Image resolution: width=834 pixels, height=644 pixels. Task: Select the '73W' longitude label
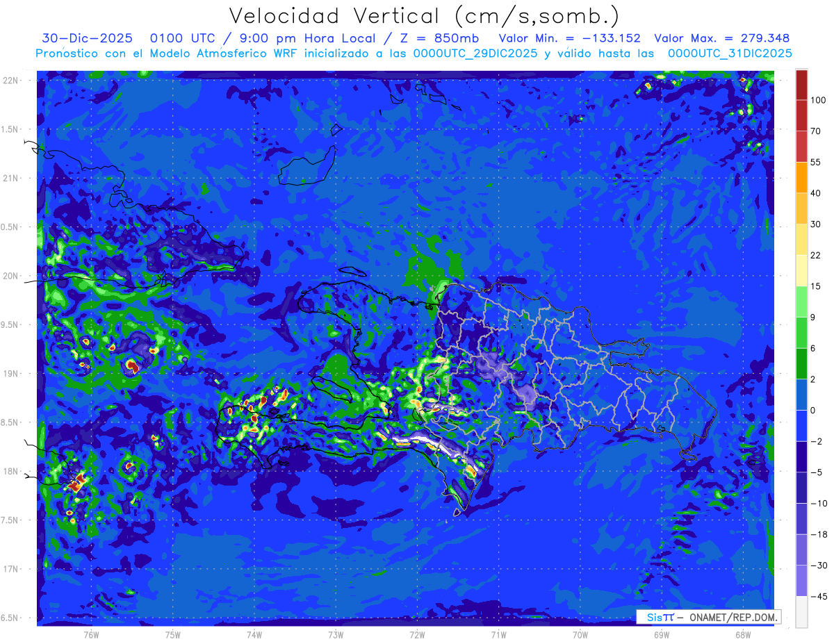(336, 634)
